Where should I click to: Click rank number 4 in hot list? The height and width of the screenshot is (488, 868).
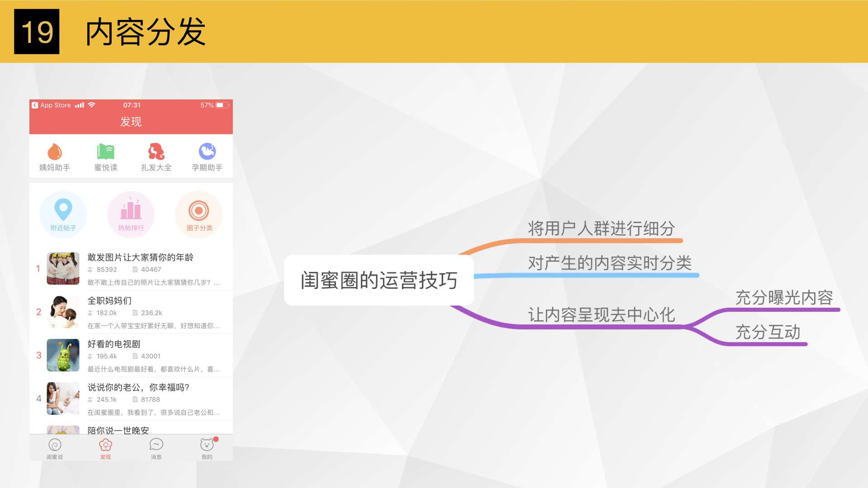tap(39, 399)
